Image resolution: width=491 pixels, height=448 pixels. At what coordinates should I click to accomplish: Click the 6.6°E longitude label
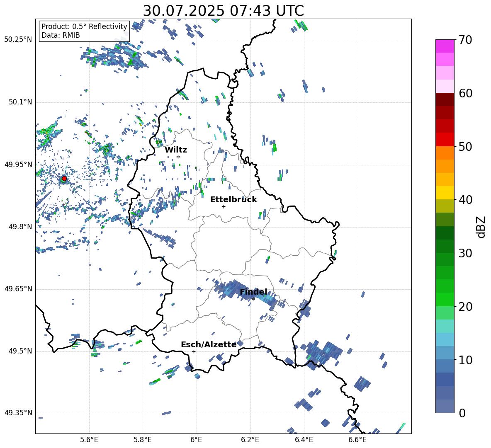pos(357,440)
